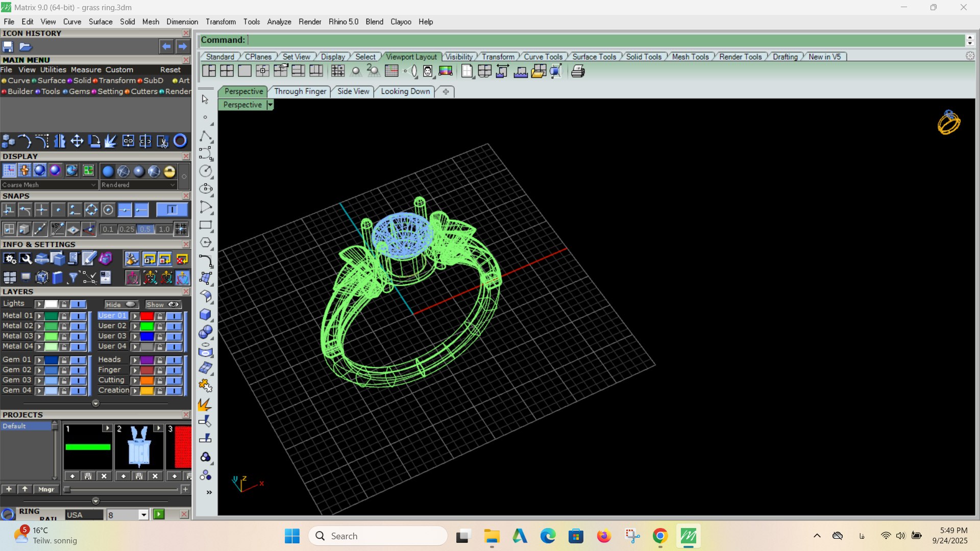
Task: Click the box solid tool in side toolbar
Action: [x=206, y=314]
